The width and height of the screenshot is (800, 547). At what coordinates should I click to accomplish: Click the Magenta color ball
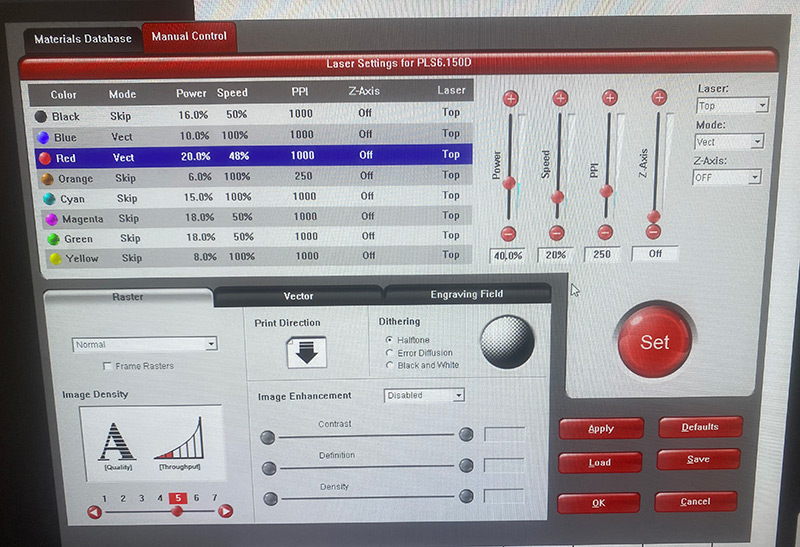(x=52, y=219)
